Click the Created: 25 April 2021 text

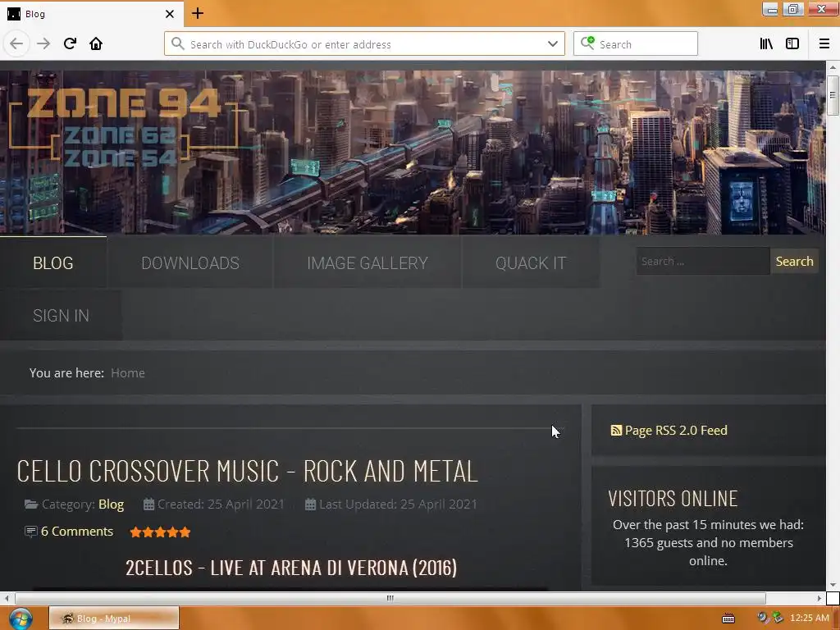pyautogui.click(x=221, y=504)
